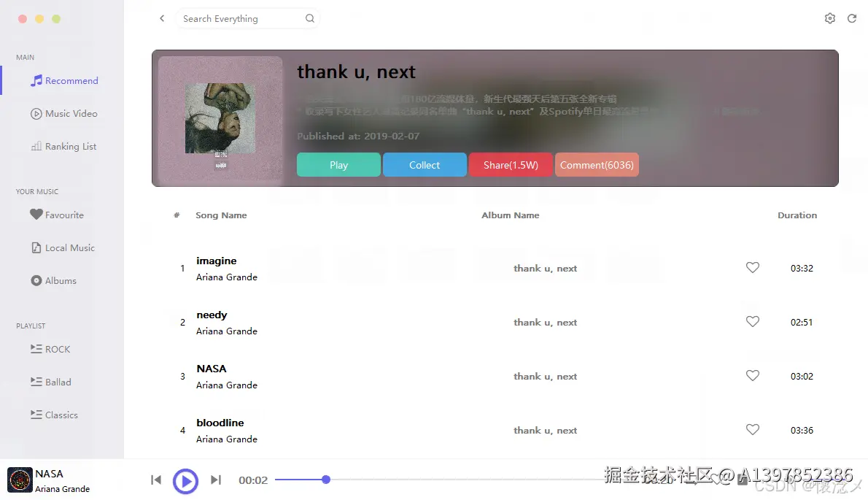The image size is (868, 500).
Task: Click the 02:51 duration value
Action: click(802, 322)
